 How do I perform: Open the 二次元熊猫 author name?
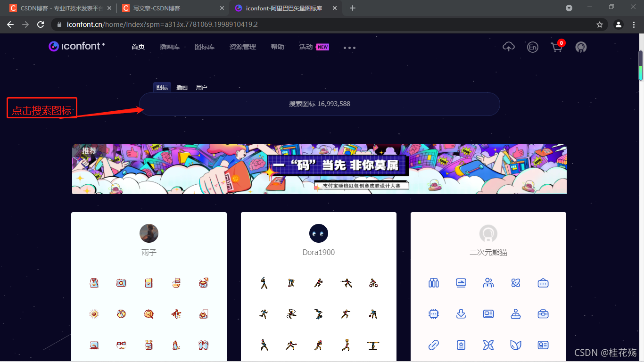(x=488, y=253)
